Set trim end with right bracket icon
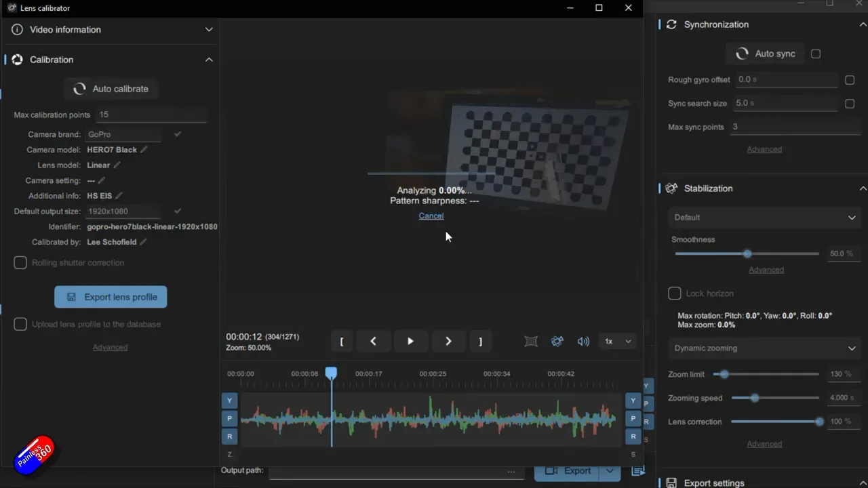Viewport: 868px width, 488px height. tap(480, 342)
